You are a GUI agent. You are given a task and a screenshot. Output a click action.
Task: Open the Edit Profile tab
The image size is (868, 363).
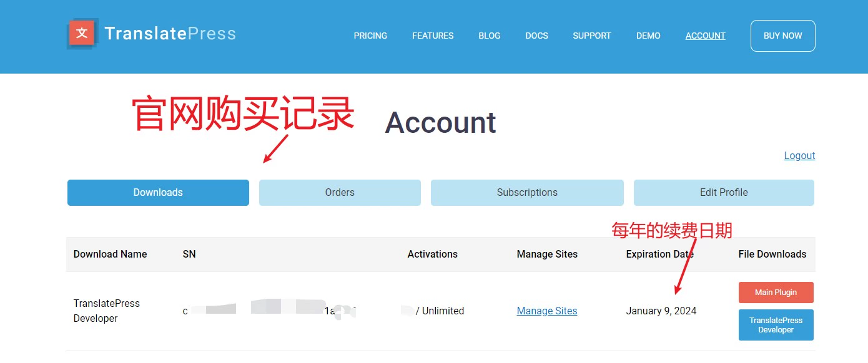[x=724, y=193]
